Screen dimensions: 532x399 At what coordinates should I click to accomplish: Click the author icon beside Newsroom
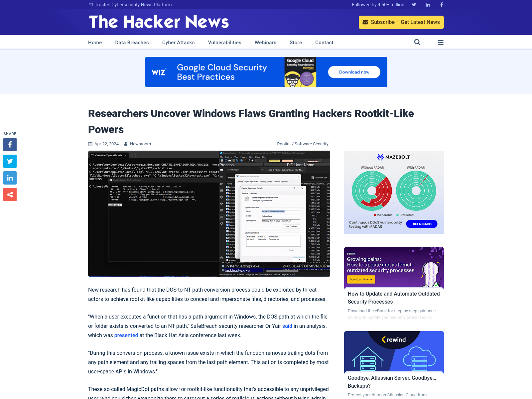click(x=126, y=144)
